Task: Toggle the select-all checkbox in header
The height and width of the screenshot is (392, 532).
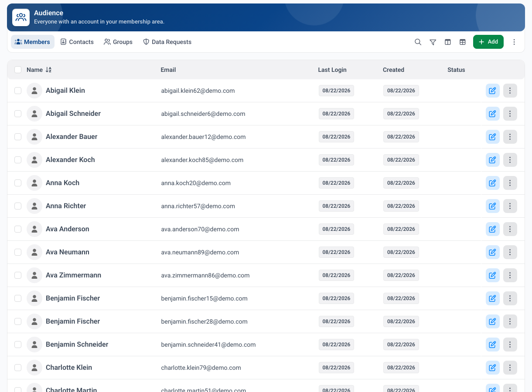Action: (x=18, y=70)
